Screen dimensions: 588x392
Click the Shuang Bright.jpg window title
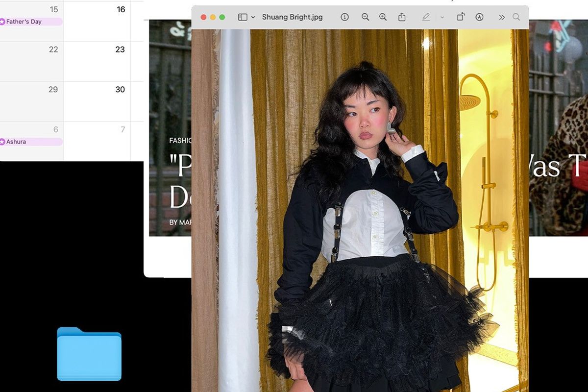click(x=292, y=17)
